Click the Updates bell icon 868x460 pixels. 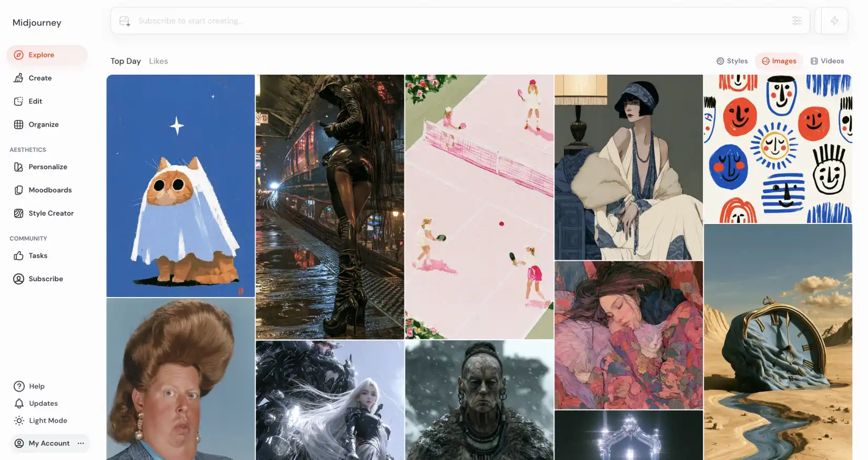(x=19, y=404)
